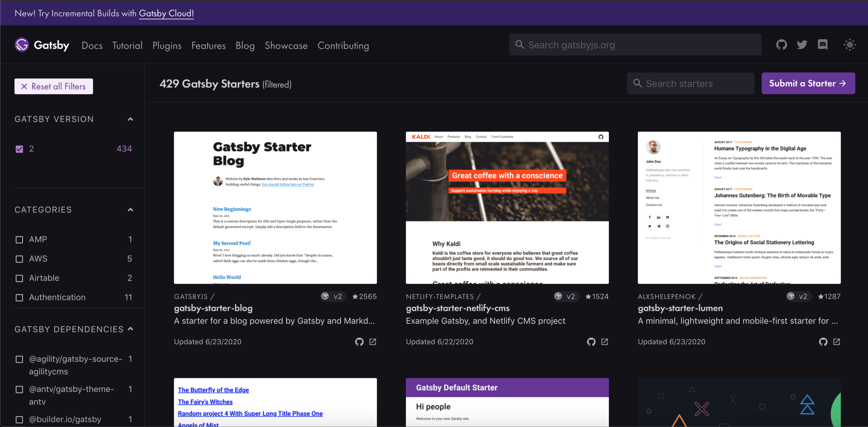Click the Twitter icon in the header
868x427 pixels.
[802, 45]
